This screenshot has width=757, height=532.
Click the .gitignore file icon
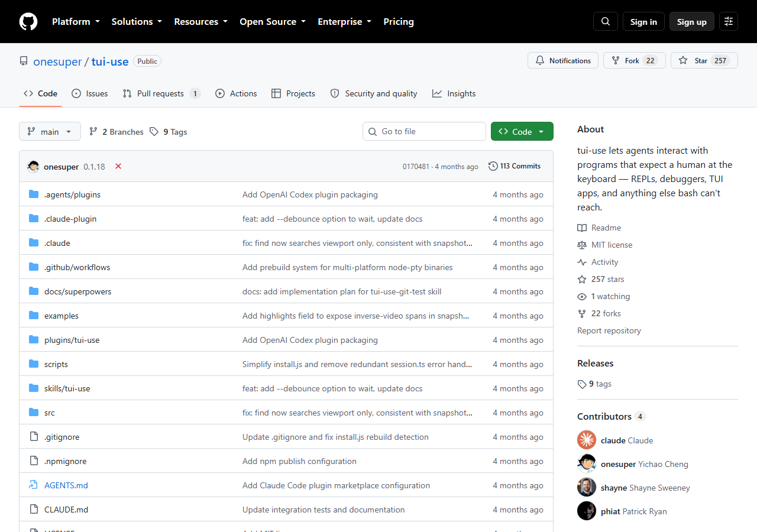click(x=34, y=437)
